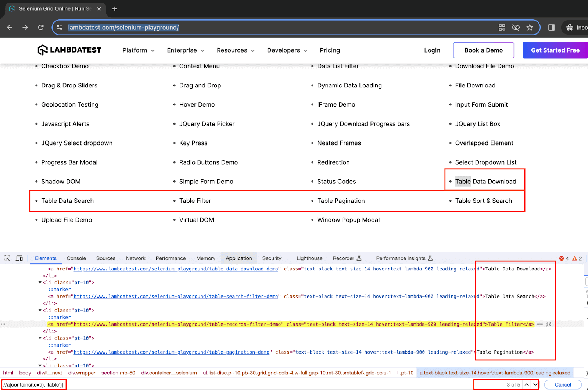Select the highlighted Table Filter anchor DOM node
Image resolution: width=588 pixels, height=391 pixels.
click(x=291, y=324)
